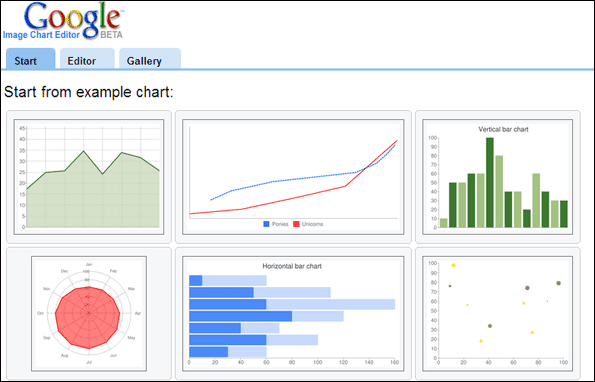
Task: Click the BETA label beside the logo
Action: coord(111,35)
